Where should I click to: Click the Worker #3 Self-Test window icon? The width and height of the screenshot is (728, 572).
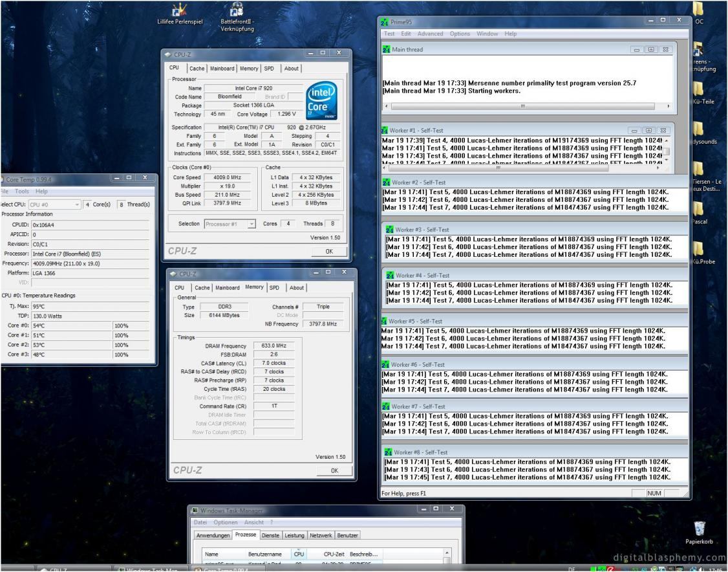389,230
